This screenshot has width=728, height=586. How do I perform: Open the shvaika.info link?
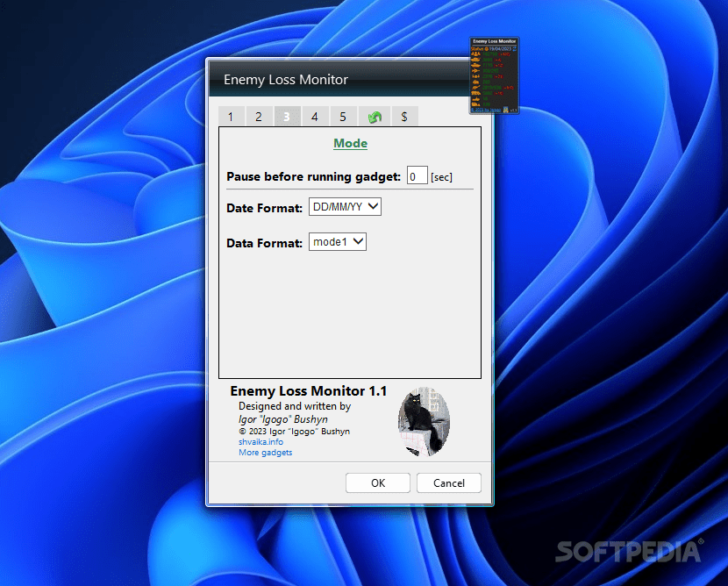point(261,442)
